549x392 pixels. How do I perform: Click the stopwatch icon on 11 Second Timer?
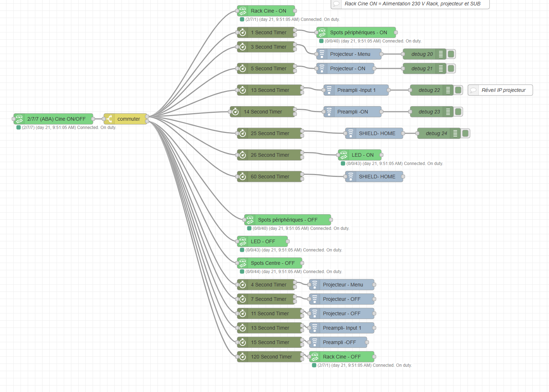(243, 313)
